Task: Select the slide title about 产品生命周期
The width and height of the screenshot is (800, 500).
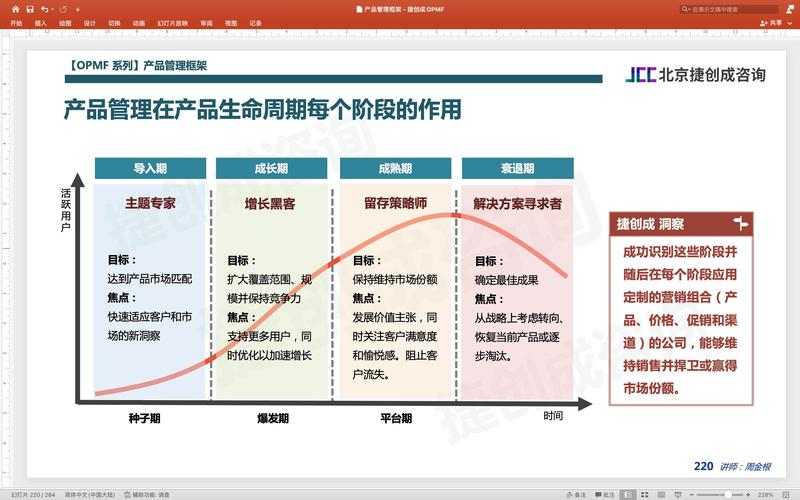Action: (x=262, y=109)
